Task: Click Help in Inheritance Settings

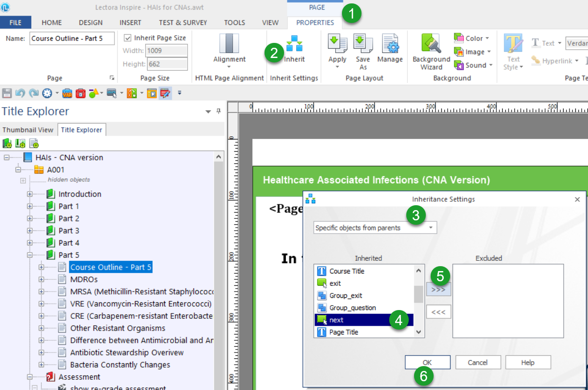Action: [528, 362]
